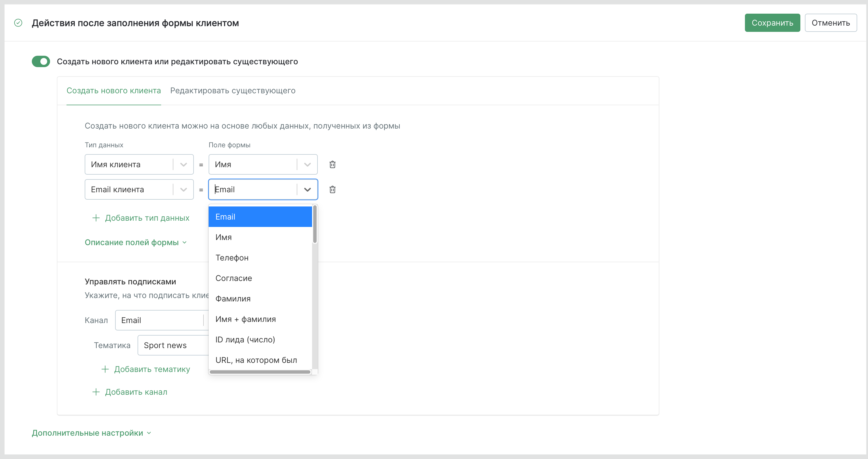
Task: Click the dropdown arrow for Email клиента
Action: [184, 189]
